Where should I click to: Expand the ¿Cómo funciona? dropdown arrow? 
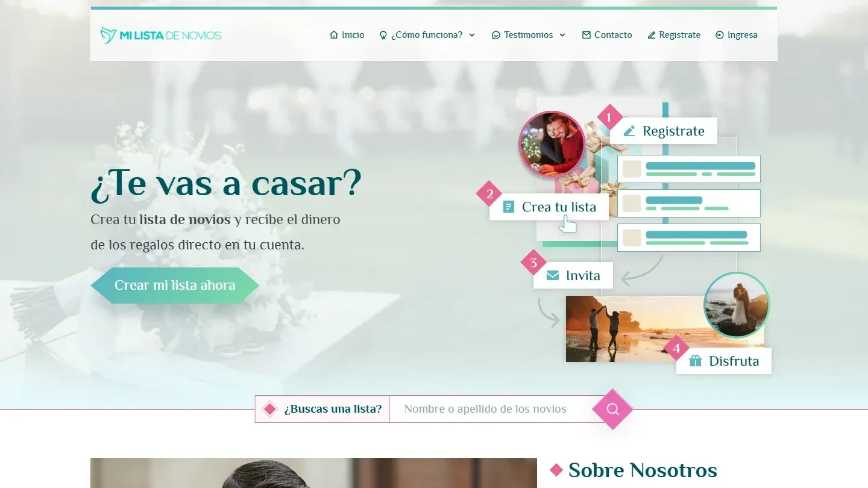click(472, 35)
